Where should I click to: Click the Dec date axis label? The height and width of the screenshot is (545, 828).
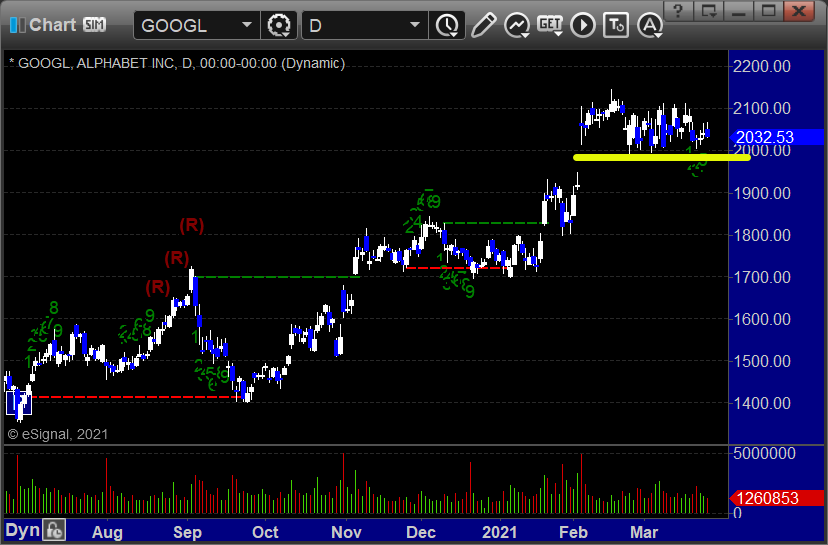[x=421, y=532]
